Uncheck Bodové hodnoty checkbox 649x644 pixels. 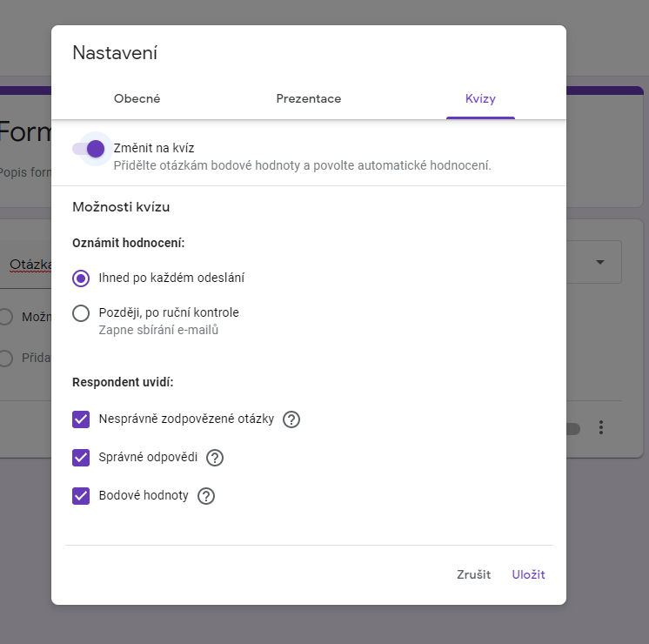click(x=81, y=496)
